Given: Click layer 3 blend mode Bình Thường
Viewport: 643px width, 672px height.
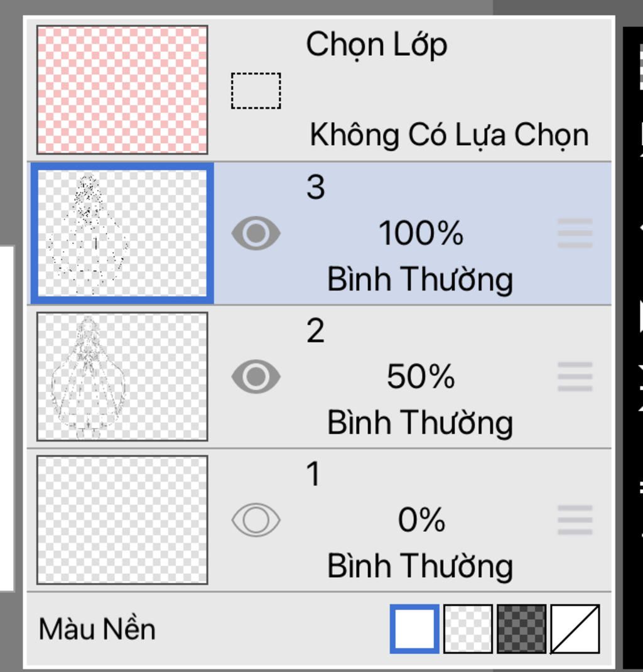Looking at the screenshot, I should pyautogui.click(x=420, y=279).
